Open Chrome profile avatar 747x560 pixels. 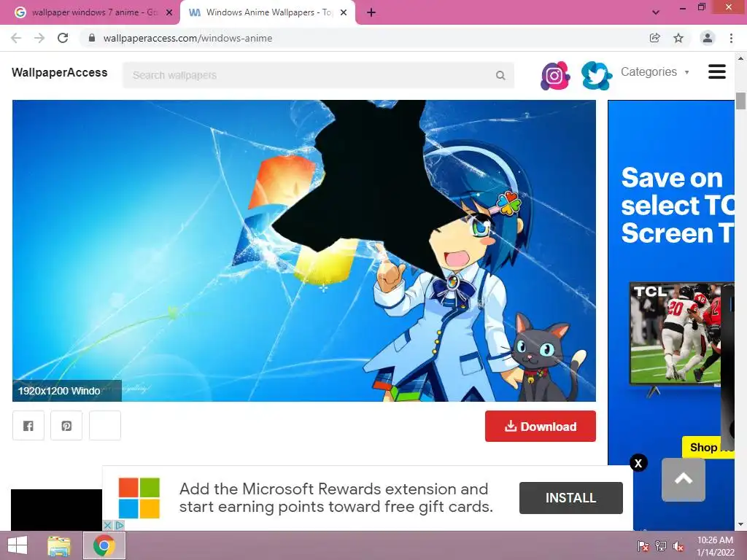pyautogui.click(x=708, y=38)
